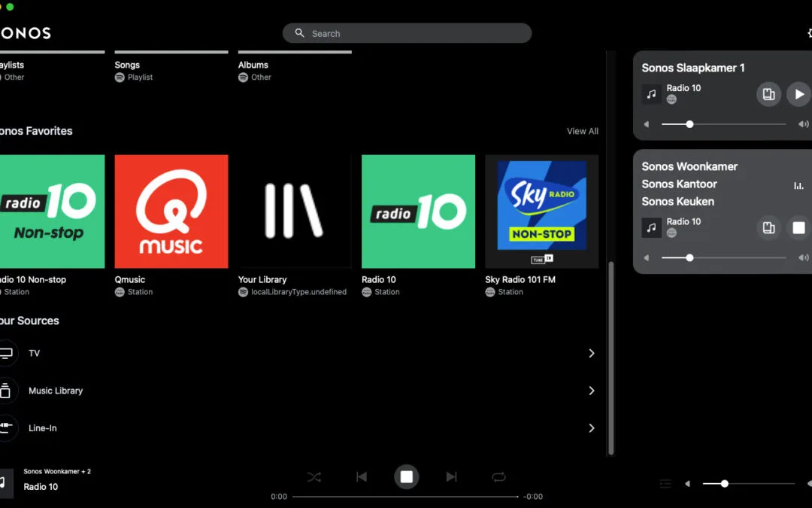Open the TV source icon
812x508 pixels.
[6, 353]
